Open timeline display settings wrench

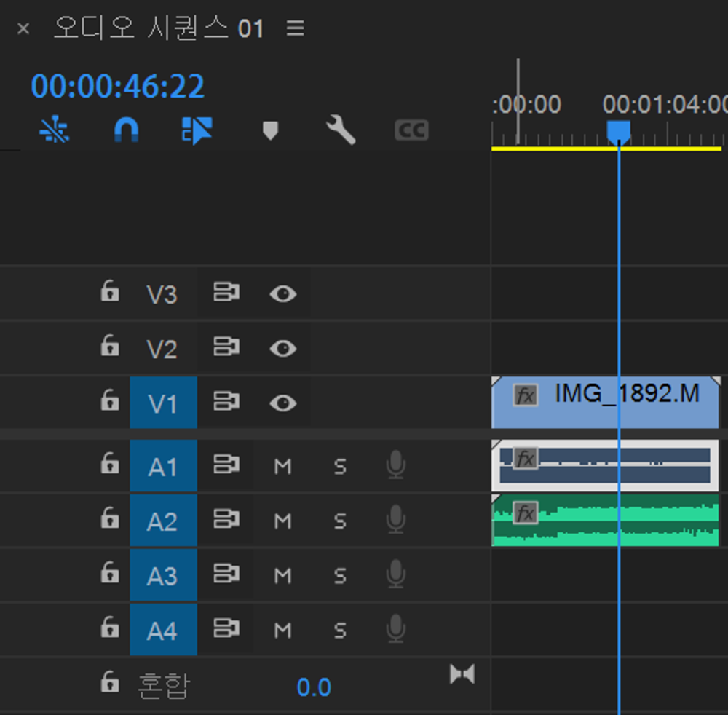coord(341,130)
